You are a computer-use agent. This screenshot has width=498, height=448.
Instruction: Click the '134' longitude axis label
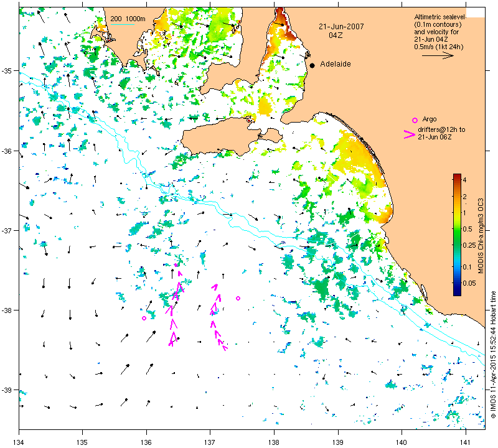[19, 442]
